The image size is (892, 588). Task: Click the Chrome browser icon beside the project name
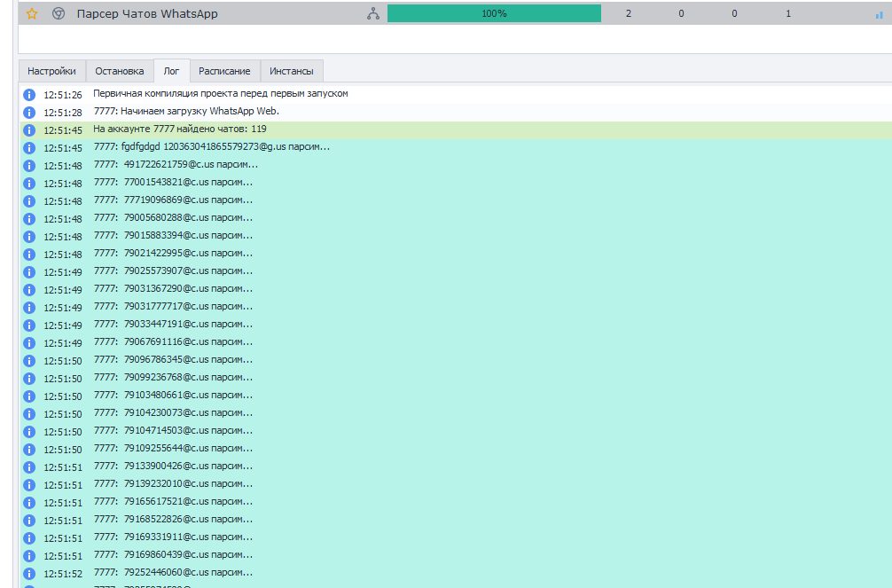point(58,13)
